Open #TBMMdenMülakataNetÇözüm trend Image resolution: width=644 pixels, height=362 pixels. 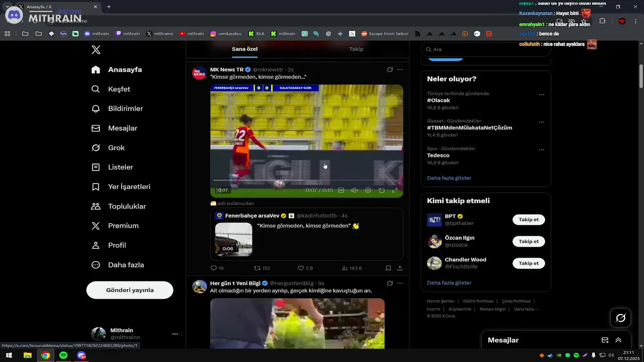pyautogui.click(x=469, y=128)
